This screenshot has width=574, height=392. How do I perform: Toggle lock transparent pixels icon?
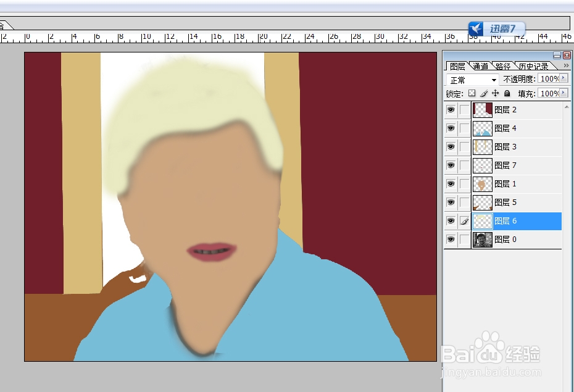[x=472, y=93]
